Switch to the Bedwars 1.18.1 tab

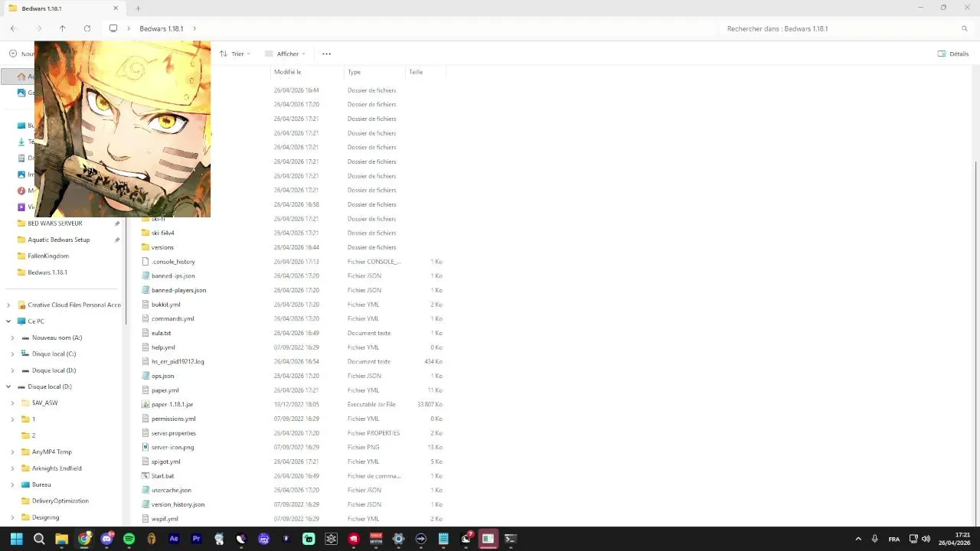coord(64,8)
